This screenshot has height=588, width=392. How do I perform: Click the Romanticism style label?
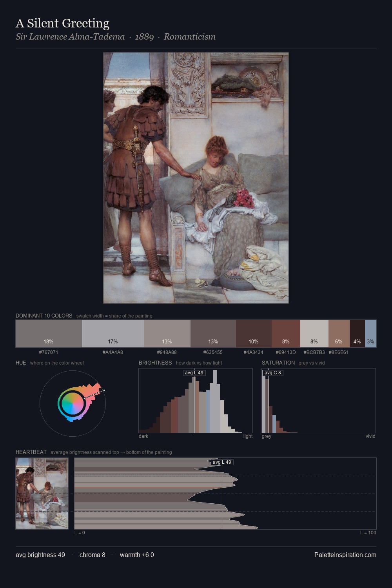click(190, 37)
